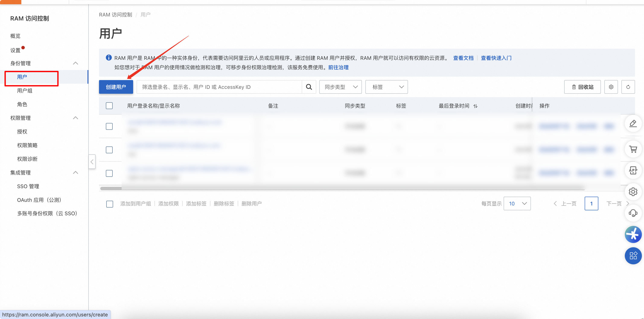Open OAuth 应用（公测）in sidebar
Viewport: 644px width, 319px height.
(39, 200)
